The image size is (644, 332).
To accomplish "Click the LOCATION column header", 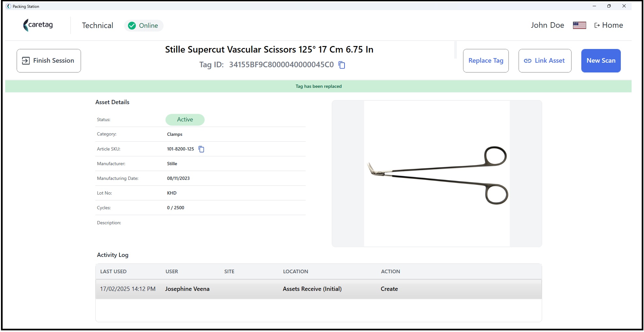I will coord(296,272).
